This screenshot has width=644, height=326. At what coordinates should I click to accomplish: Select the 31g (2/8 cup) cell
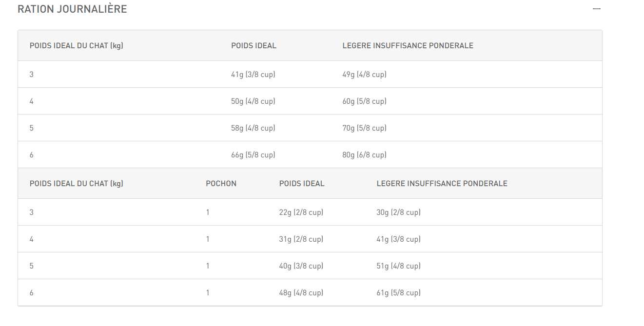coord(301,239)
